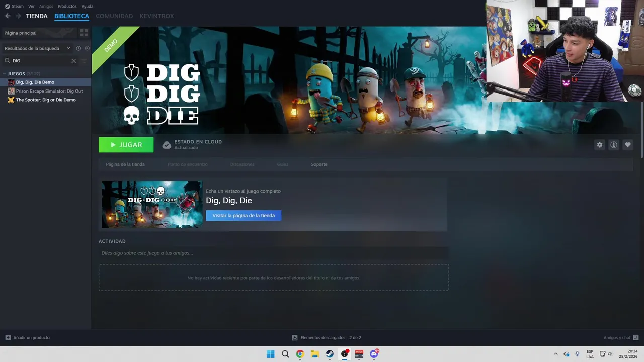Open the Windows Start menu
644x362 pixels.
tap(270, 354)
